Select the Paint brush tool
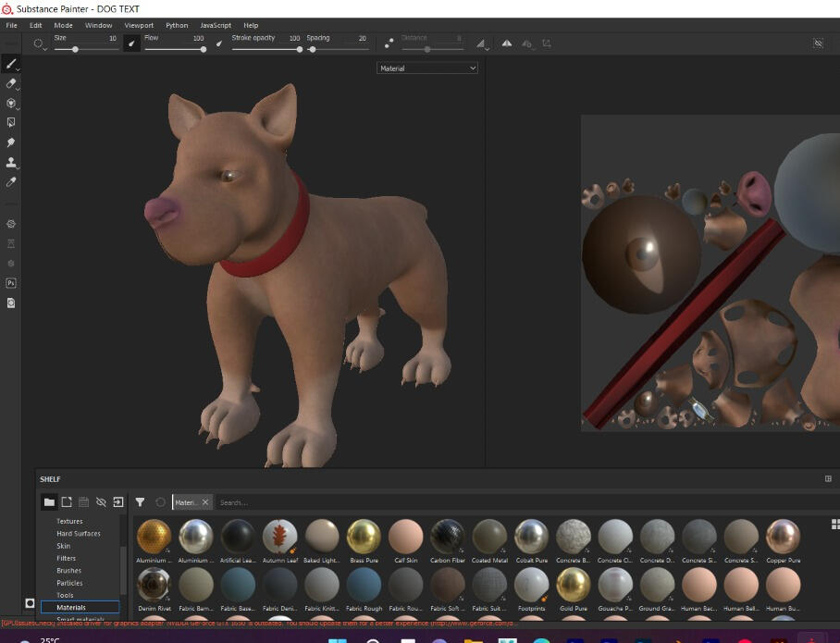 tap(11, 64)
